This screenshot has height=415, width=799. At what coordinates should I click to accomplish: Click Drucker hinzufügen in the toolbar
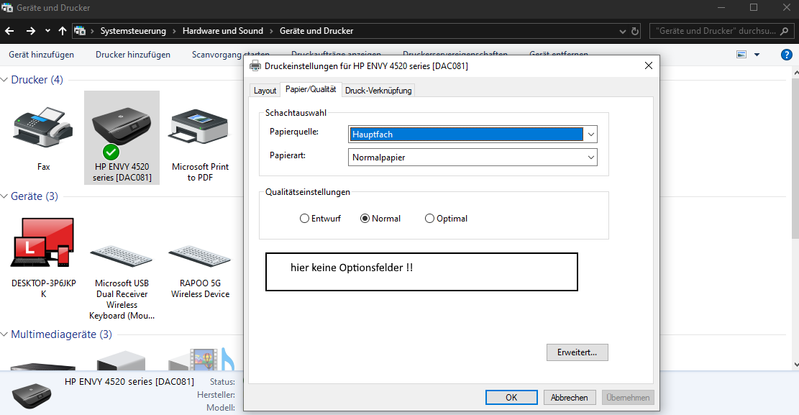click(133, 54)
